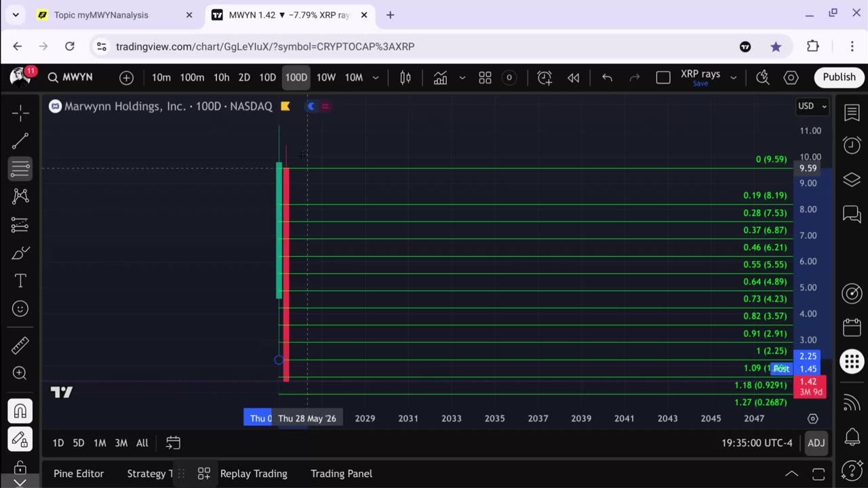Select the trend line drawing tool
Image resolution: width=868 pixels, height=488 pixels.
(20, 140)
